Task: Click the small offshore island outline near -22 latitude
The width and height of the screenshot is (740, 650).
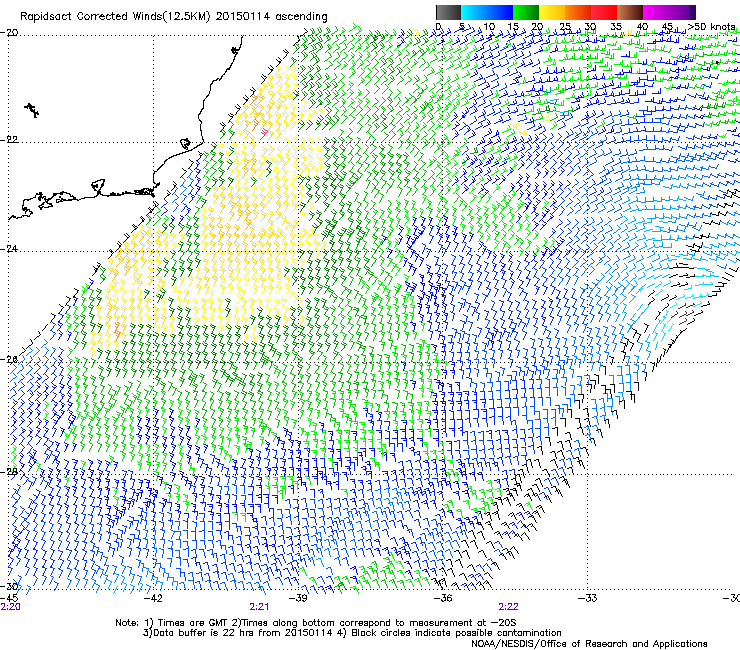Action: pyautogui.click(x=185, y=143)
